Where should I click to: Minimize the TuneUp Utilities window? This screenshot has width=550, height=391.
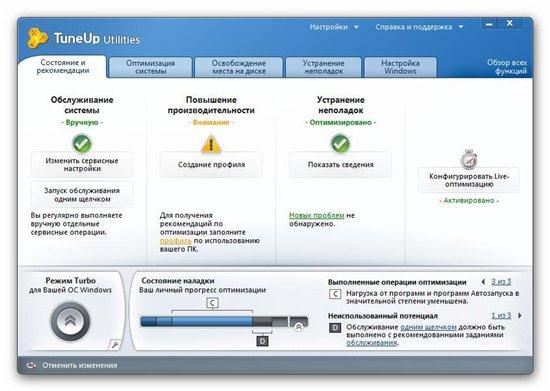pos(489,24)
